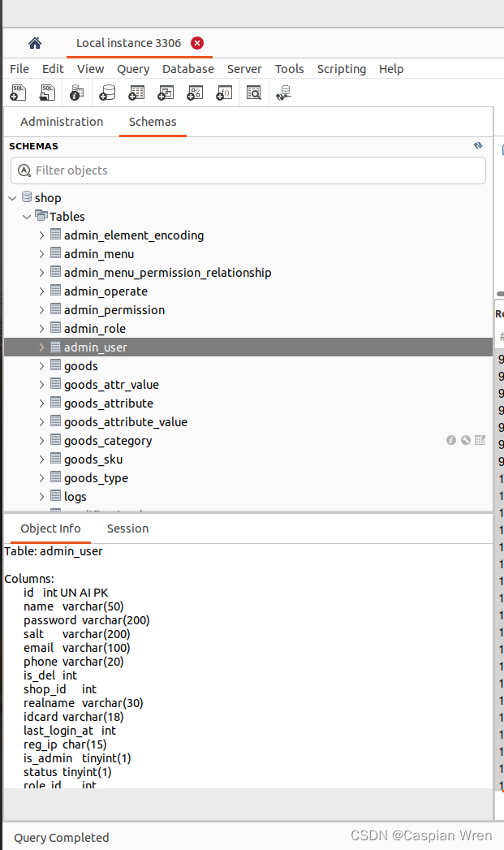
Task: Switch to the Administration tab
Action: (x=62, y=122)
